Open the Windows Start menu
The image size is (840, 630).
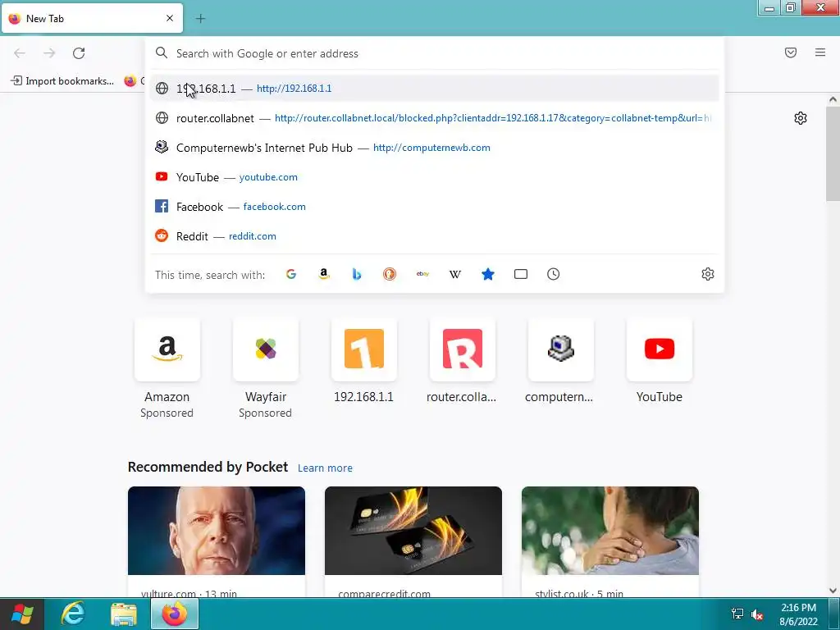click(x=22, y=614)
